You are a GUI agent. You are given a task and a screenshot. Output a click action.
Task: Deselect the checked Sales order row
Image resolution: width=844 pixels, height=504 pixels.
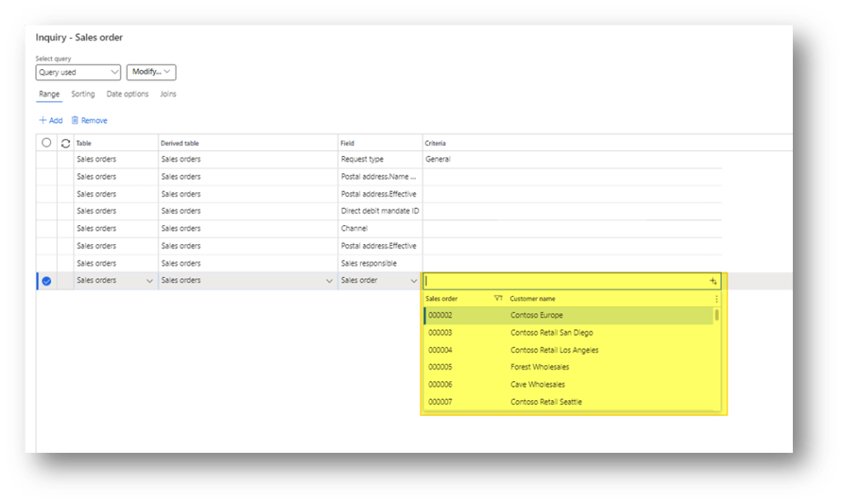(46, 281)
